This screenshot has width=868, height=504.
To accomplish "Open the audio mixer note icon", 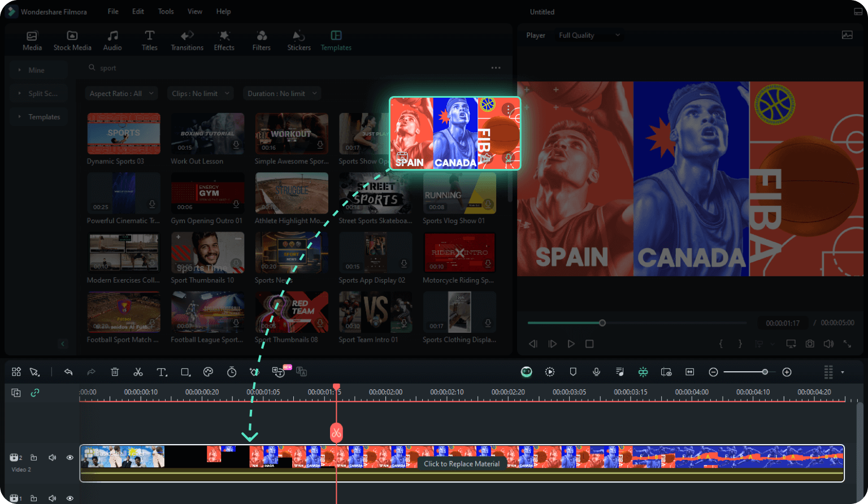I will click(x=620, y=372).
